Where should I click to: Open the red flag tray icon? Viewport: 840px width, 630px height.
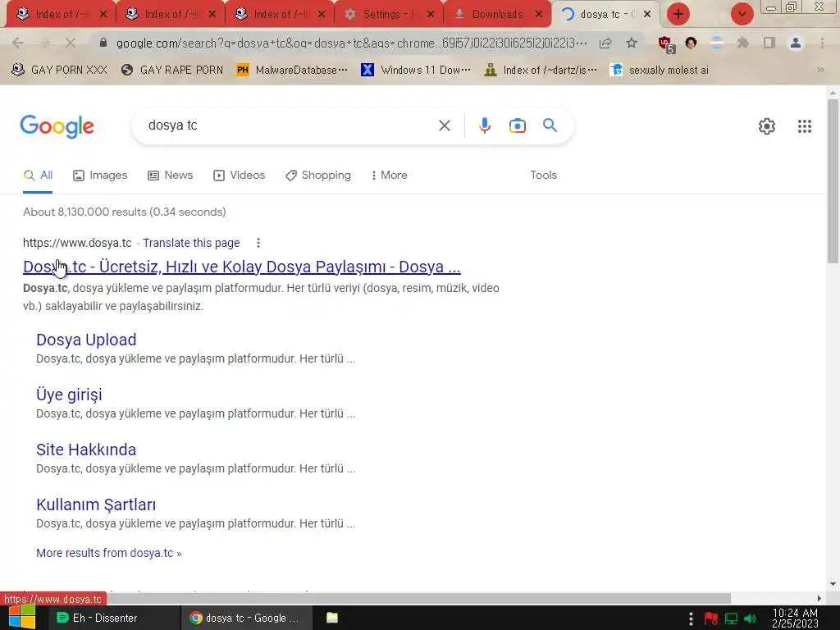[x=711, y=619]
